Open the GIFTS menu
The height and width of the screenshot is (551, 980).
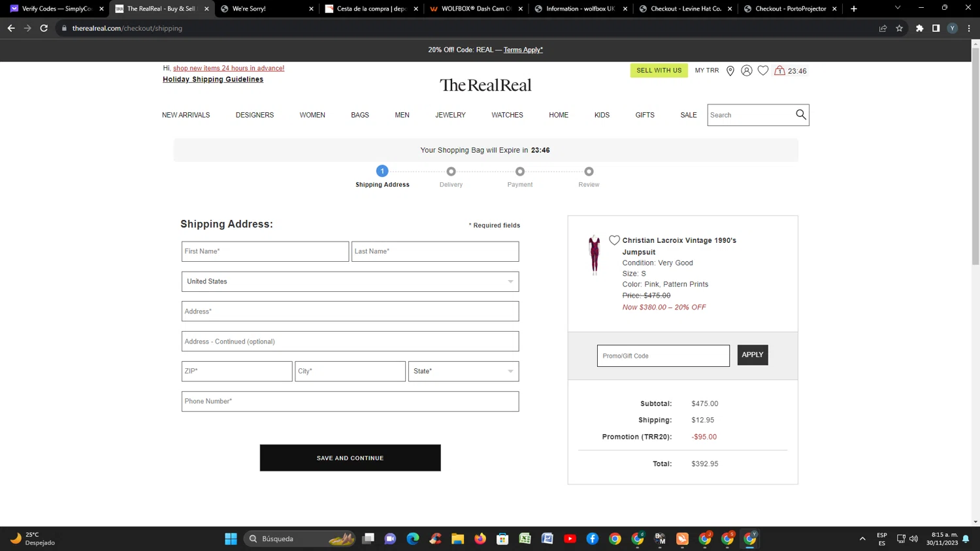pos(645,115)
